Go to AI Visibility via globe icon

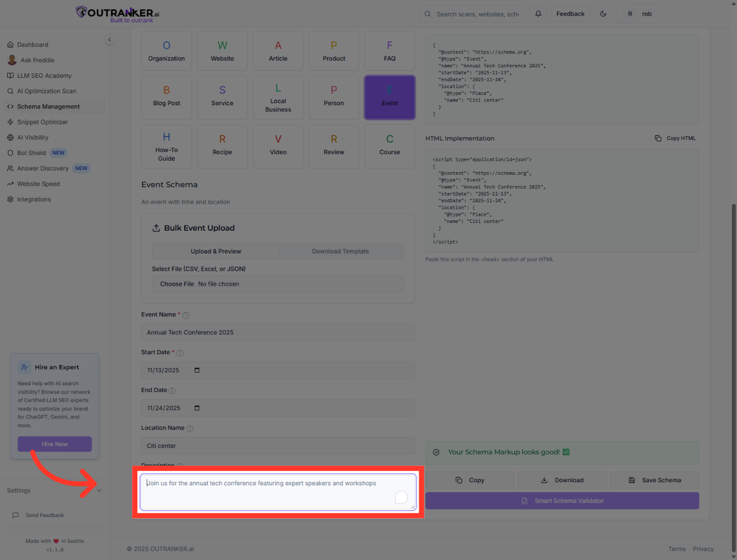coord(10,137)
